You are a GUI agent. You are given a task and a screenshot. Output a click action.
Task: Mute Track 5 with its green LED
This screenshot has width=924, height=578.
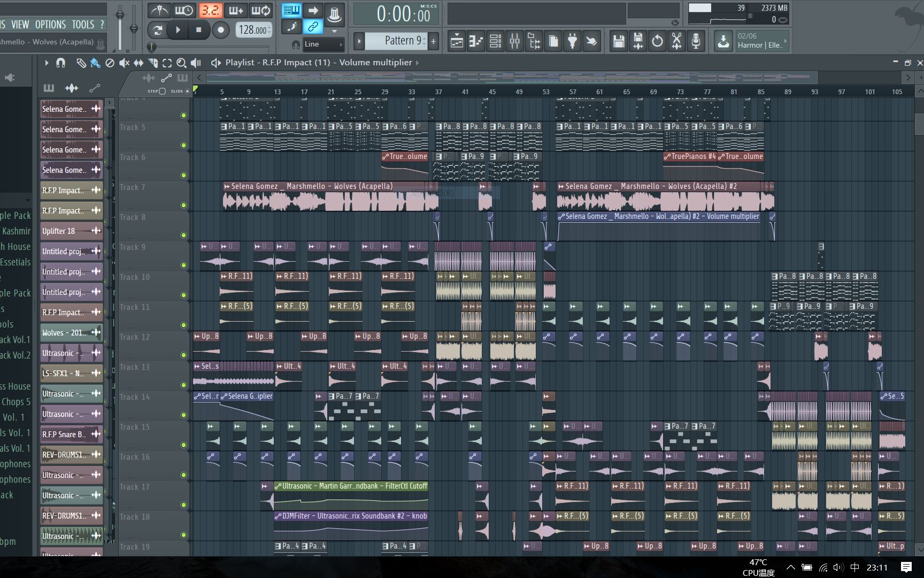(183, 145)
